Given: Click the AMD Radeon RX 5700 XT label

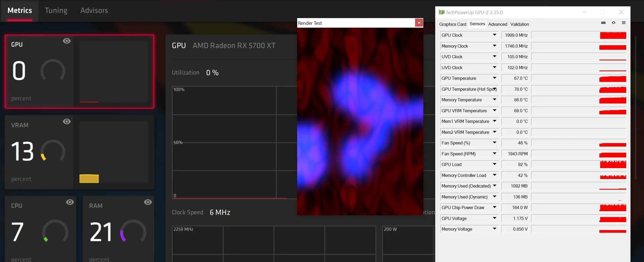Looking at the screenshot, I should tap(234, 45).
